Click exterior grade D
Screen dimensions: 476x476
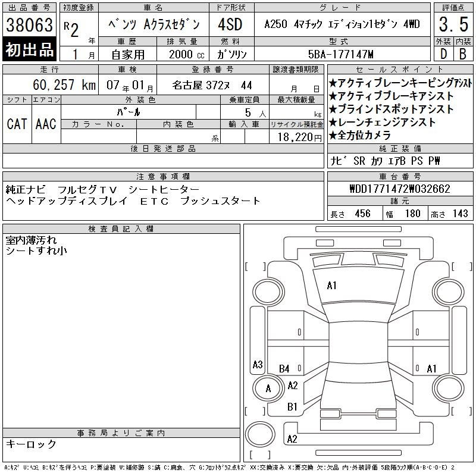point(443,54)
